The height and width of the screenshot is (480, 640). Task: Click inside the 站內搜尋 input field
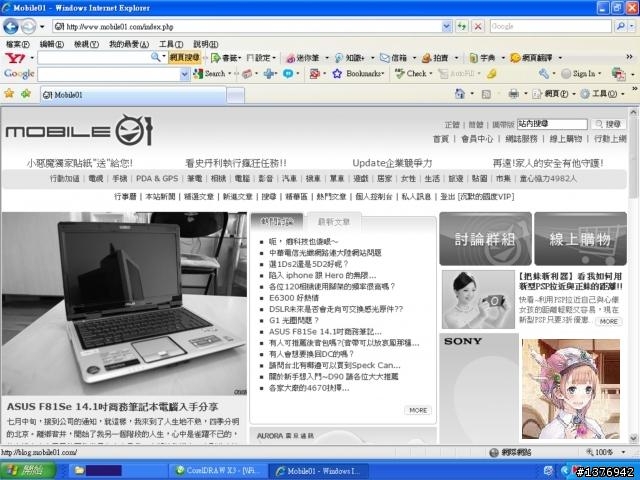tap(552, 124)
